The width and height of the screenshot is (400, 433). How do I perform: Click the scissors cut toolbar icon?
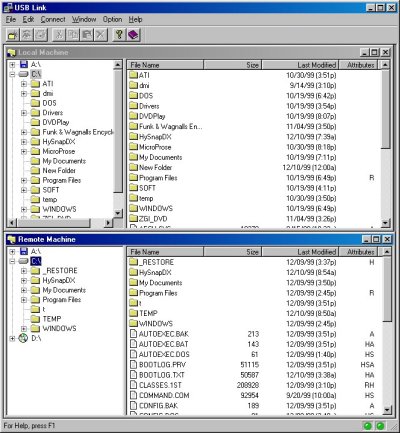(x=59, y=35)
